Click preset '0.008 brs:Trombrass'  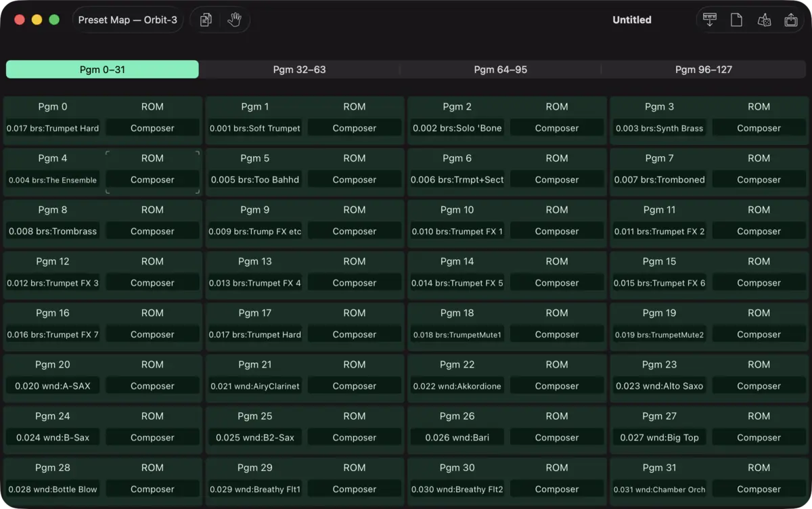point(53,231)
